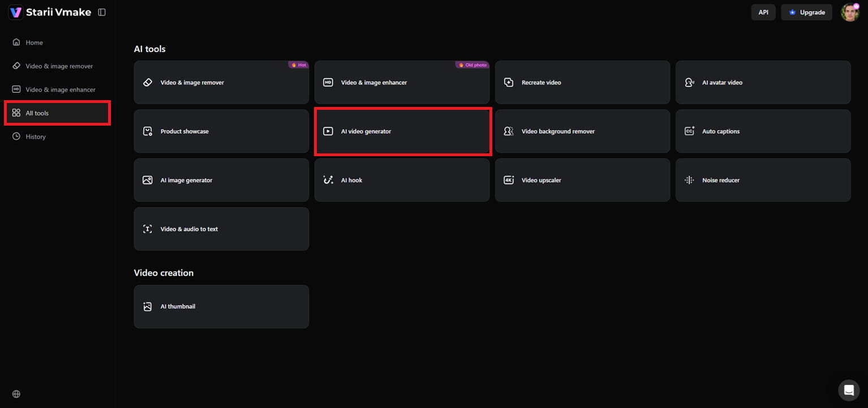This screenshot has width=868, height=408.
Task: Open the user profile avatar
Action: (850, 12)
